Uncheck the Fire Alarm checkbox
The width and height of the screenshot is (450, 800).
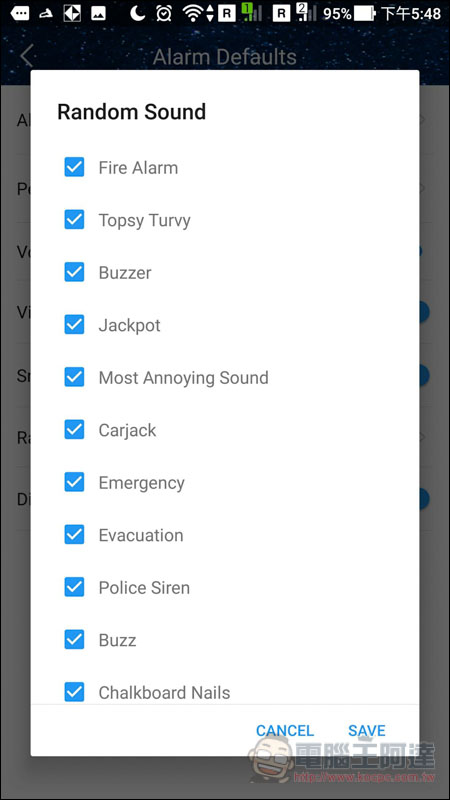pos(74,167)
